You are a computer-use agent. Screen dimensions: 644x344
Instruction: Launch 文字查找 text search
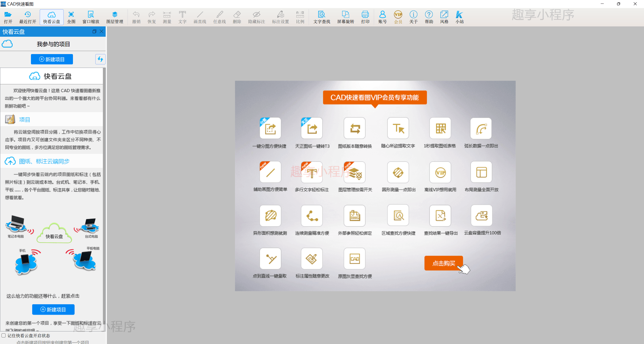322,17
